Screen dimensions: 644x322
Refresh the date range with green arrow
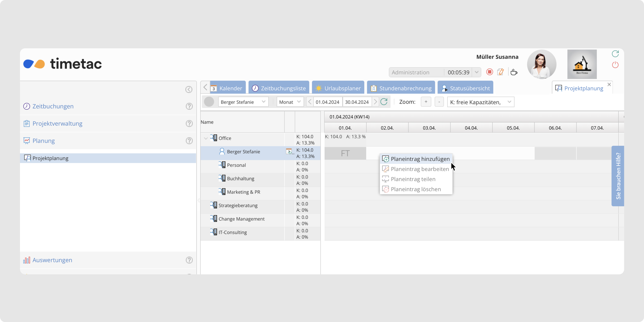(384, 102)
